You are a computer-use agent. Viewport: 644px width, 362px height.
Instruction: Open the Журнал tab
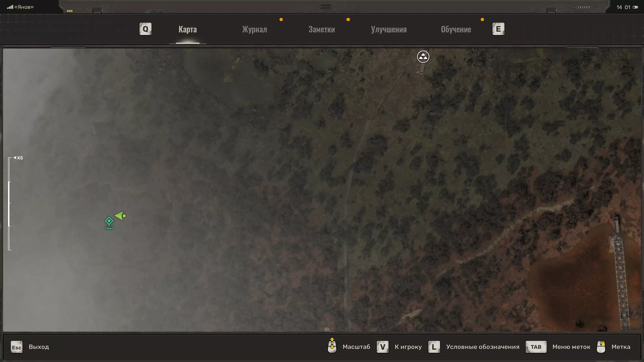click(x=254, y=29)
